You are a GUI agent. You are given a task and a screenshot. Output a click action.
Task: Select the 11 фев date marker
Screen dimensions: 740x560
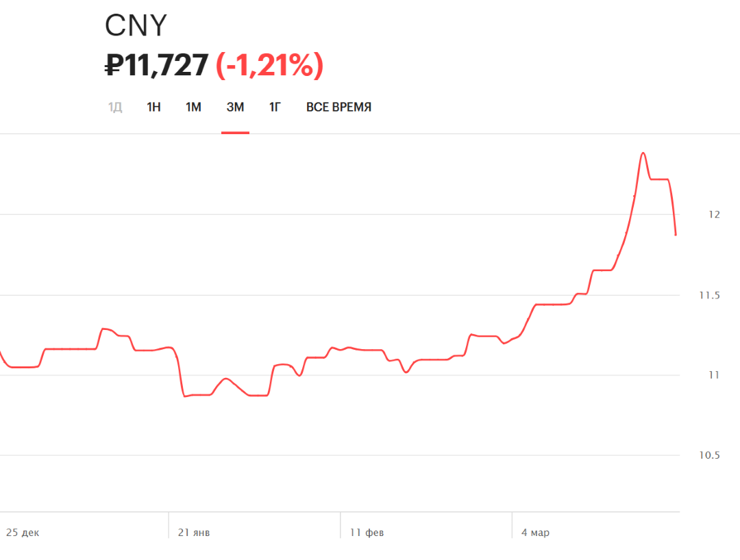[x=367, y=533]
